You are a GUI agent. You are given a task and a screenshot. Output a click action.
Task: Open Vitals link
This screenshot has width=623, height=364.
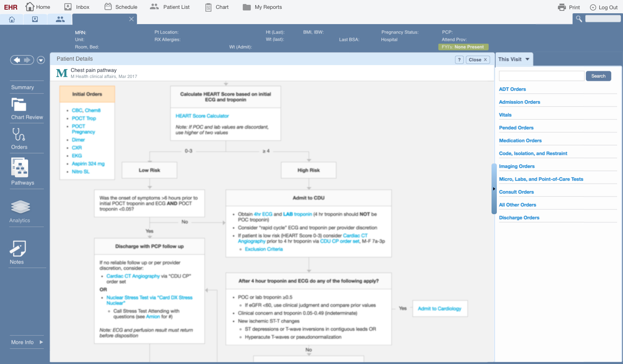(x=505, y=115)
